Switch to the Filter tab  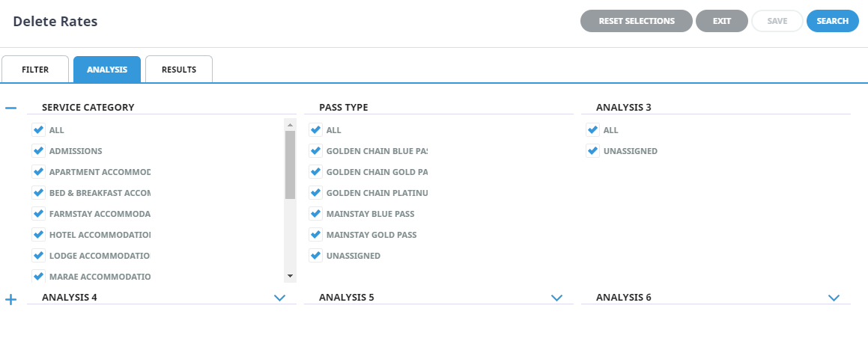point(35,70)
